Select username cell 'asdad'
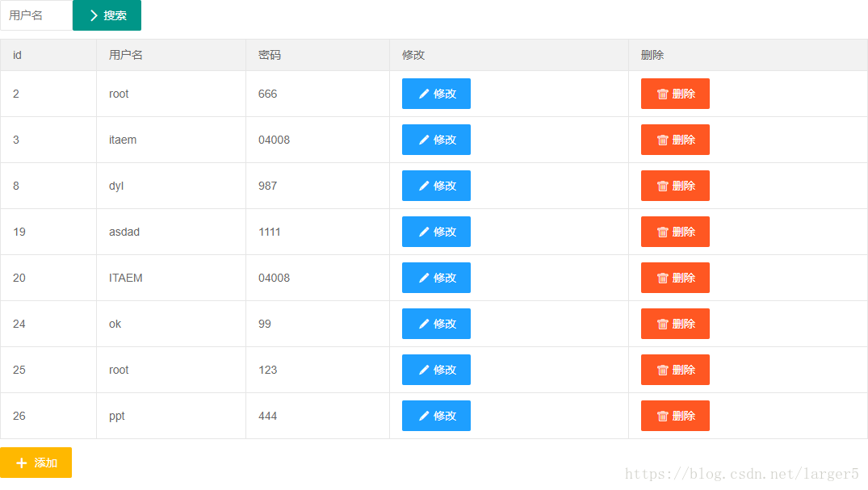The width and height of the screenshot is (868, 490). (x=171, y=232)
